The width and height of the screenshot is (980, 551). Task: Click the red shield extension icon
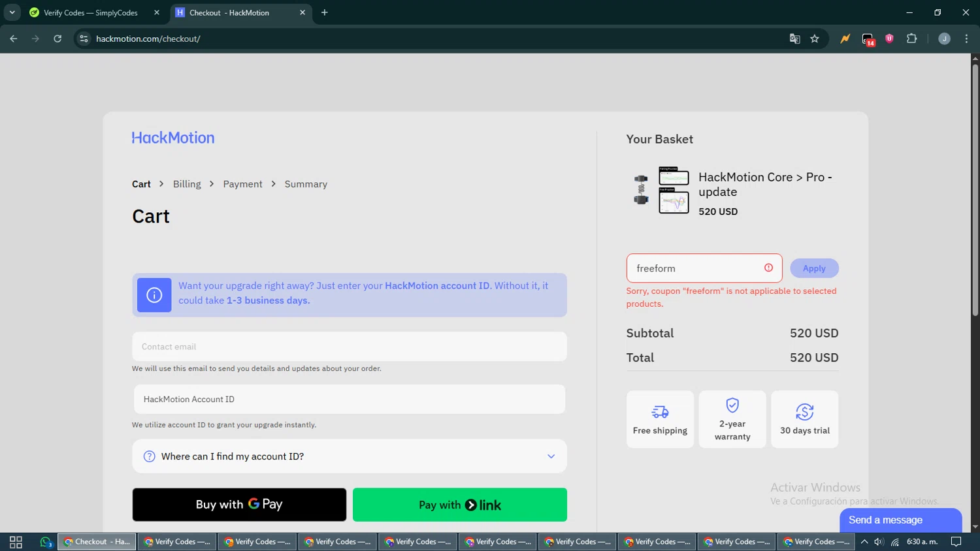(889, 39)
